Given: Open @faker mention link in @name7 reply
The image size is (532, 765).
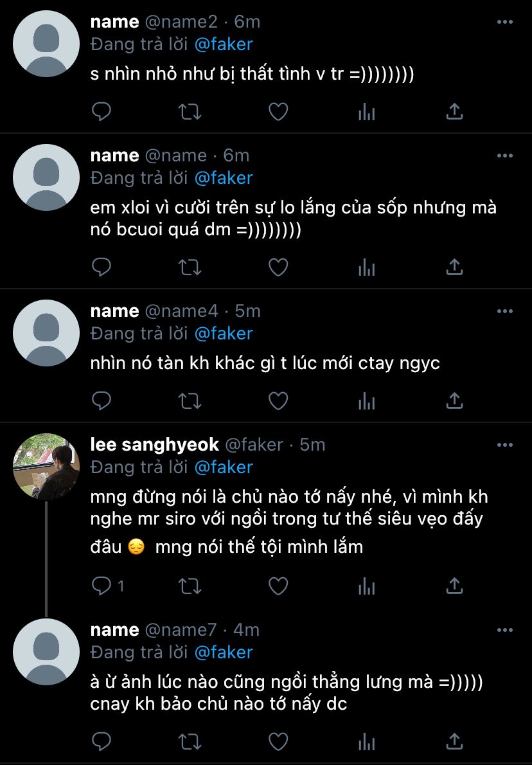Looking at the screenshot, I should tap(223, 652).
